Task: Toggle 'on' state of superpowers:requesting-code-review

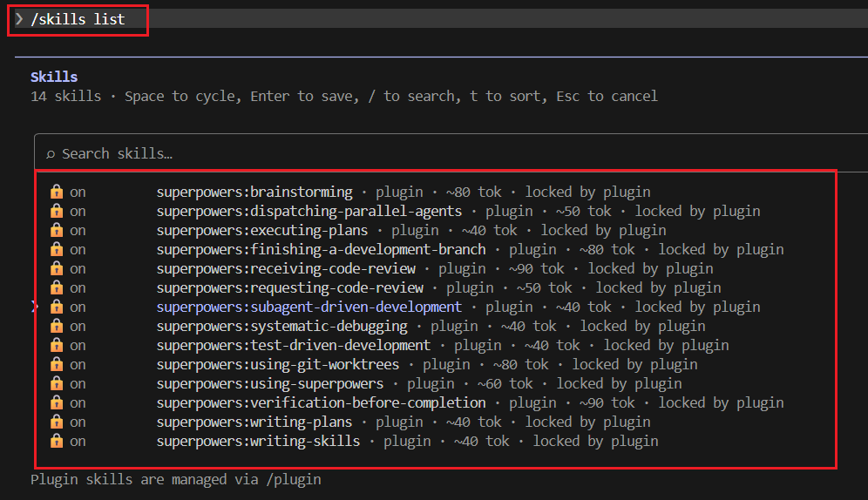Action: [x=78, y=288]
